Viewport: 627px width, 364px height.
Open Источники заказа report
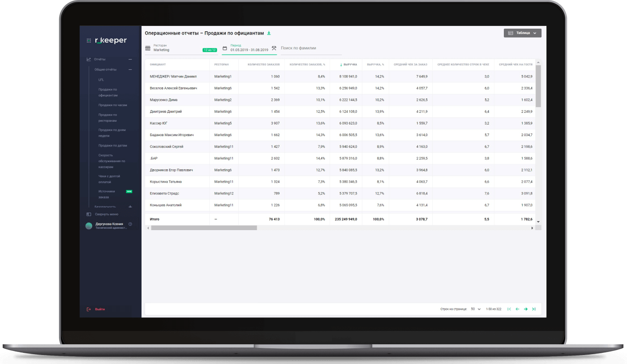pos(107,194)
